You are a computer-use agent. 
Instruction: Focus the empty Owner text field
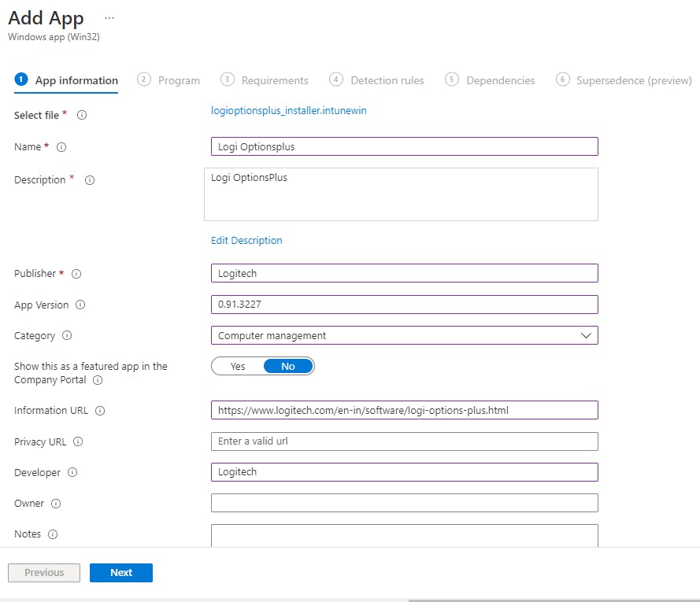[404, 503]
